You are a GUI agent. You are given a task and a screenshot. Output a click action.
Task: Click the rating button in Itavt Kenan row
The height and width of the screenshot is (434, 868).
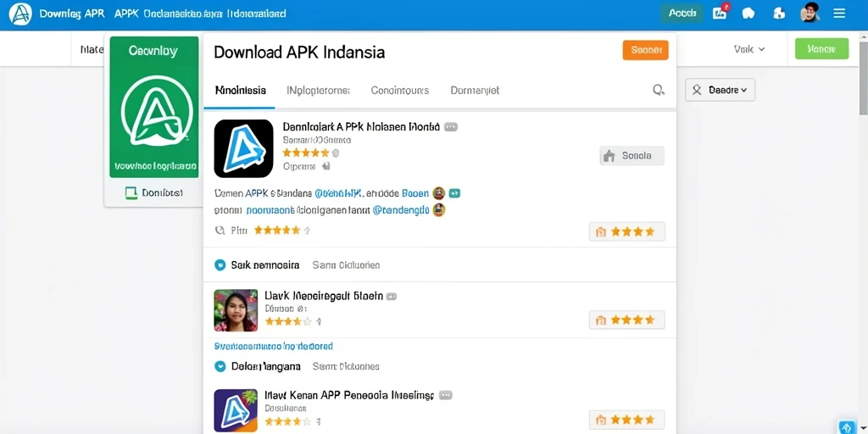[x=626, y=420]
